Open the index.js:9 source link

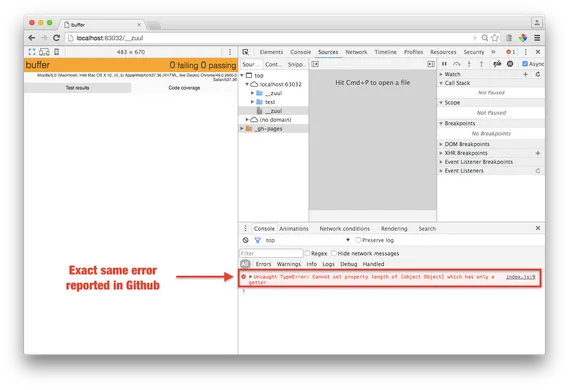(521, 277)
